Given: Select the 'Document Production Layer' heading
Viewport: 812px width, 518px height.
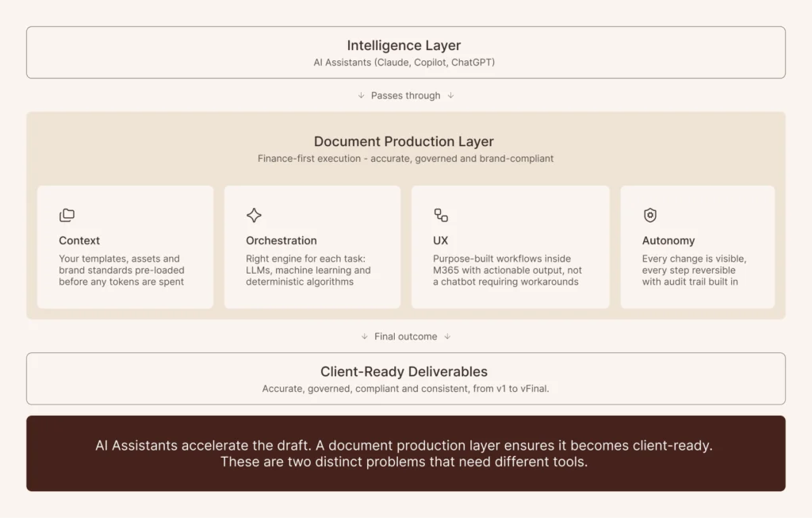Looking at the screenshot, I should pyautogui.click(x=404, y=141).
